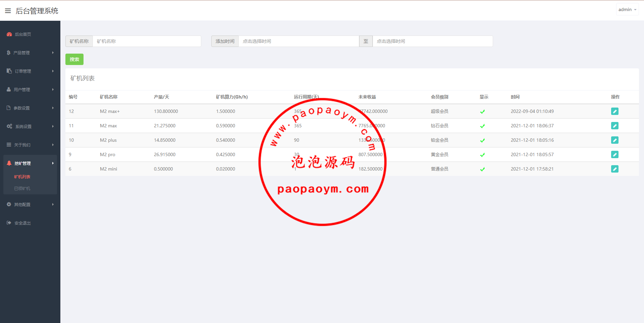Edit the M2 mini miner row
Image resolution: width=644 pixels, height=323 pixels.
click(615, 169)
